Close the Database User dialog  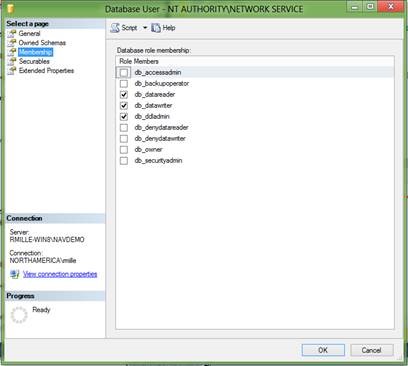391,7
